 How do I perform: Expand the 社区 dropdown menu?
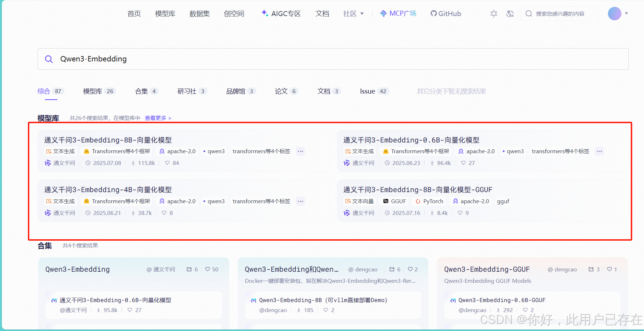353,14
